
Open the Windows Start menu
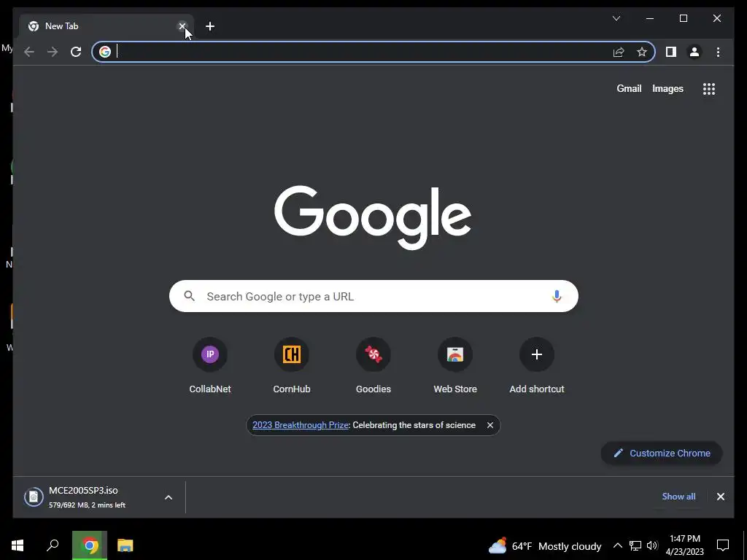pyautogui.click(x=18, y=545)
